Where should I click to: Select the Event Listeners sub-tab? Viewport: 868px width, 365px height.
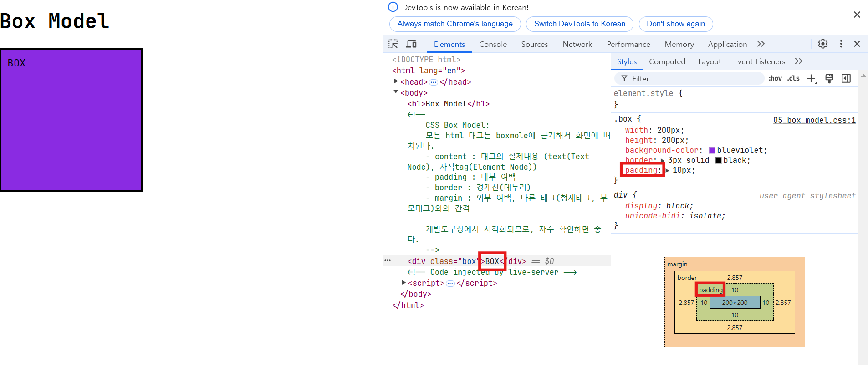(760, 61)
